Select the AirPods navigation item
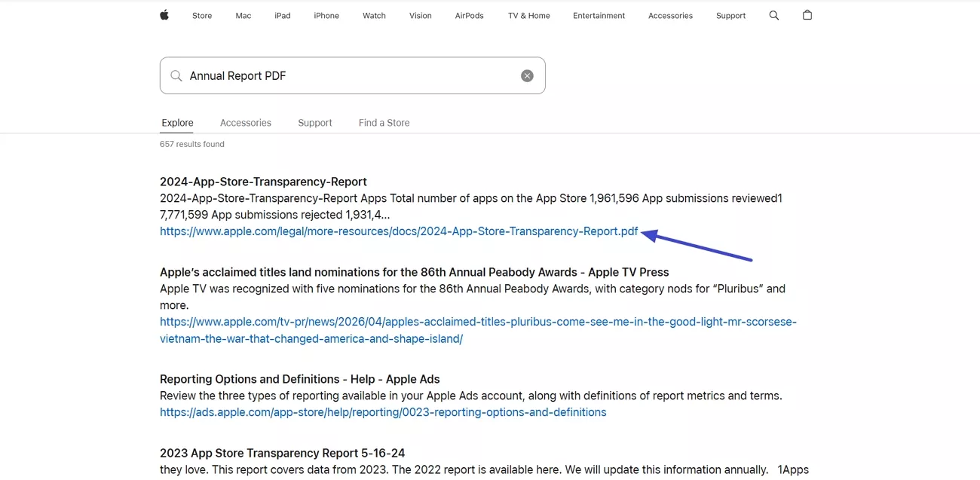The image size is (980, 480). [469, 15]
